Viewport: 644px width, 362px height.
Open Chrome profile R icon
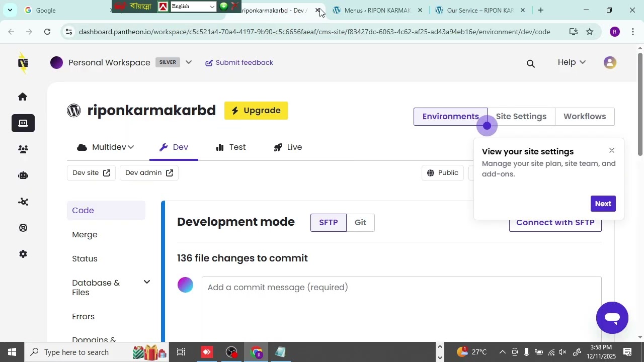point(614,32)
